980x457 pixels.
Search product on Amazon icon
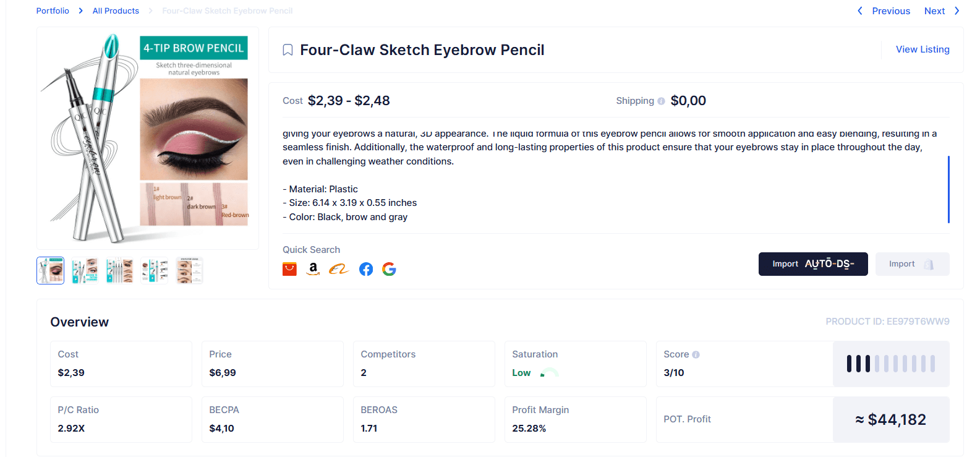[313, 269]
